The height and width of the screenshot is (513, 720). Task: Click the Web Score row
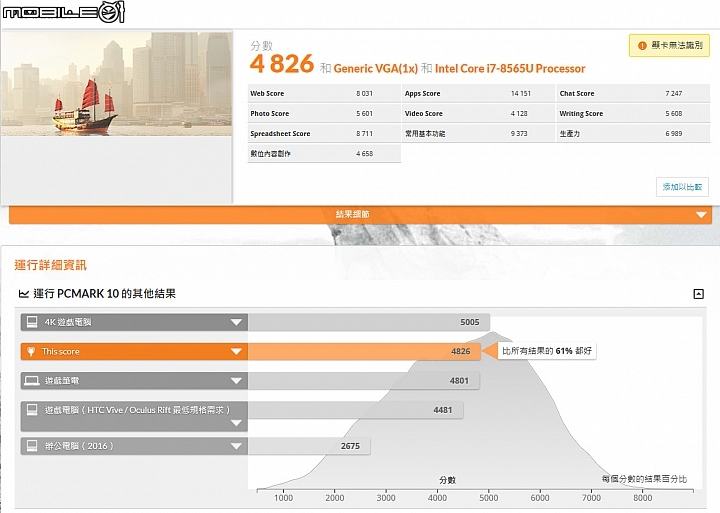(x=324, y=93)
